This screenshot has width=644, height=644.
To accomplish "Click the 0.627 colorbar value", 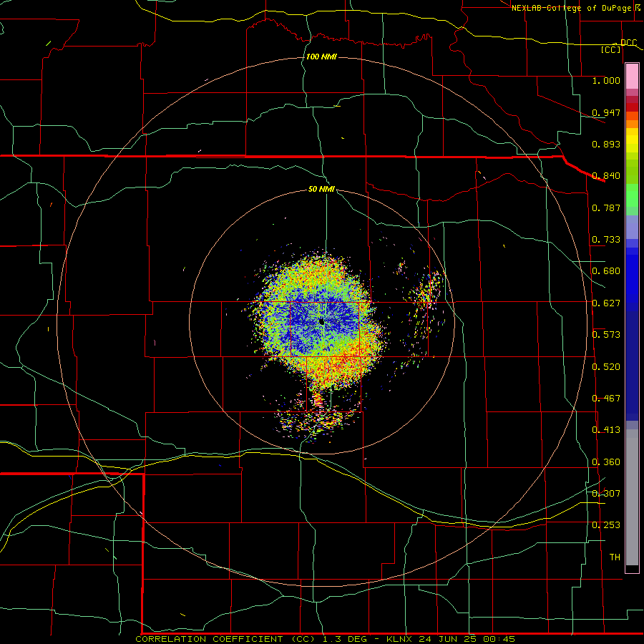I will pos(606,303).
